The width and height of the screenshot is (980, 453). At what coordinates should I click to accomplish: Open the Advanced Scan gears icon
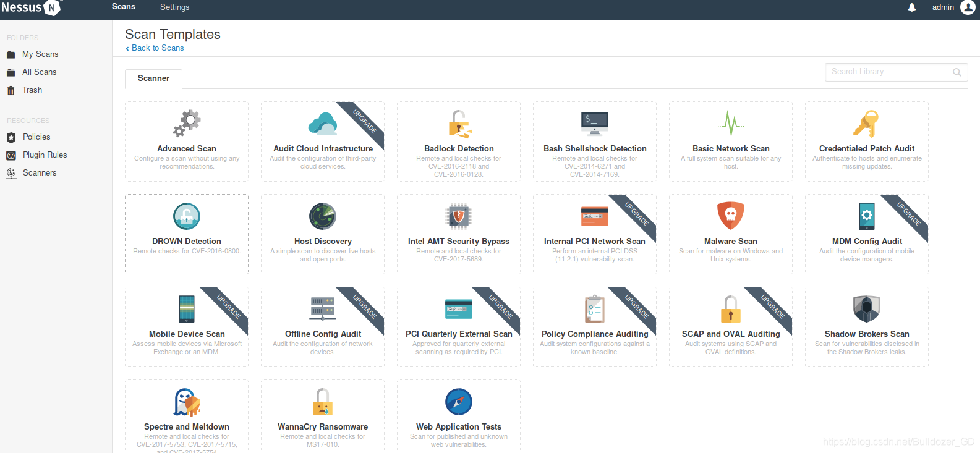point(187,123)
